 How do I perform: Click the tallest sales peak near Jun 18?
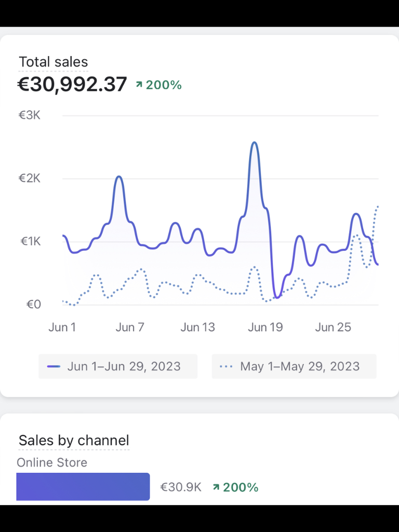(255, 143)
